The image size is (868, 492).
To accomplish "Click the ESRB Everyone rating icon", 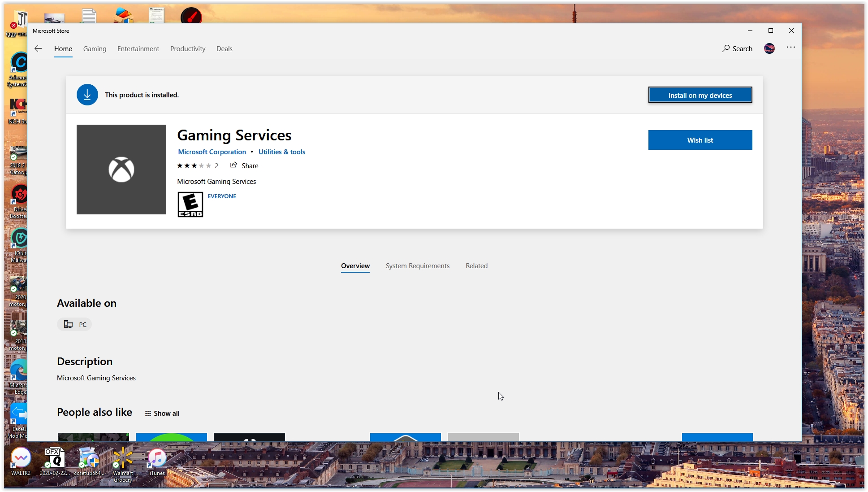I will (x=190, y=204).
